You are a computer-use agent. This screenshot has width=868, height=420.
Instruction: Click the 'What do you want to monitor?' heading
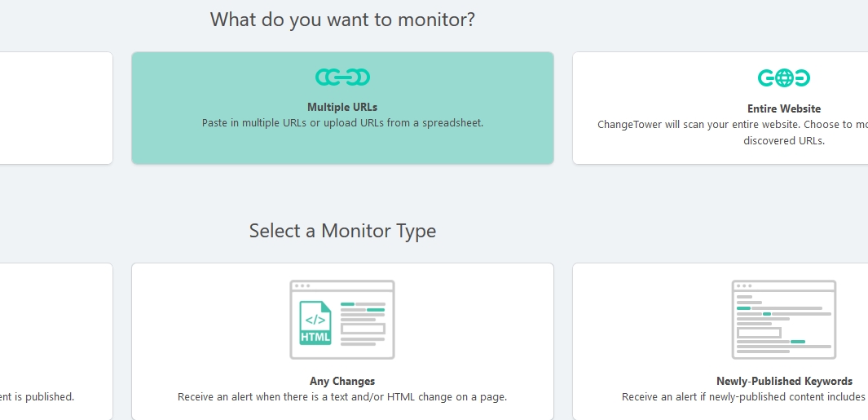pyautogui.click(x=342, y=20)
